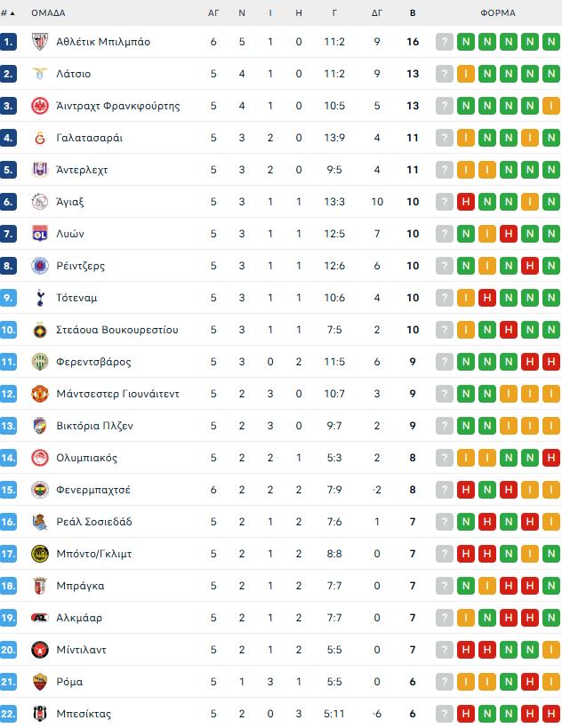Image resolution: width=562 pixels, height=728 pixels.
Task: Open the Φενερμπαχτσέ team link
Action: click(93, 490)
